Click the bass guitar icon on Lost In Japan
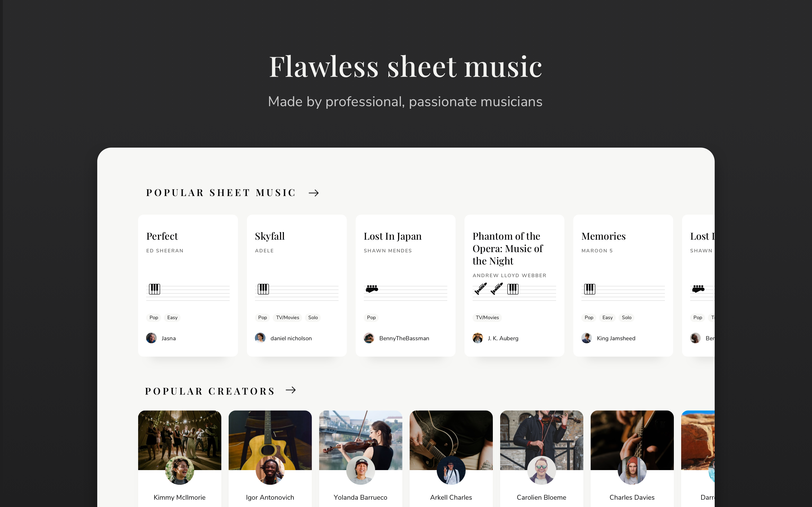 coord(372,288)
